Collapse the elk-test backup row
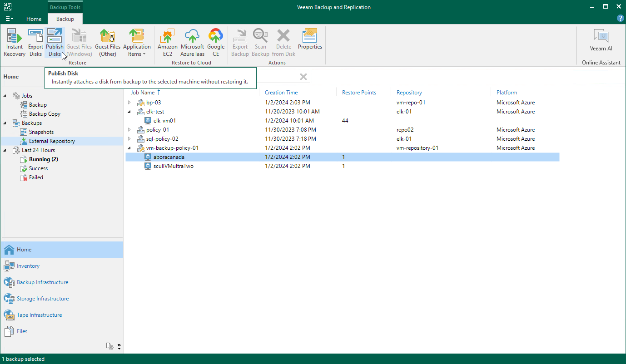Viewport: 626px width, 364px height. point(129,112)
